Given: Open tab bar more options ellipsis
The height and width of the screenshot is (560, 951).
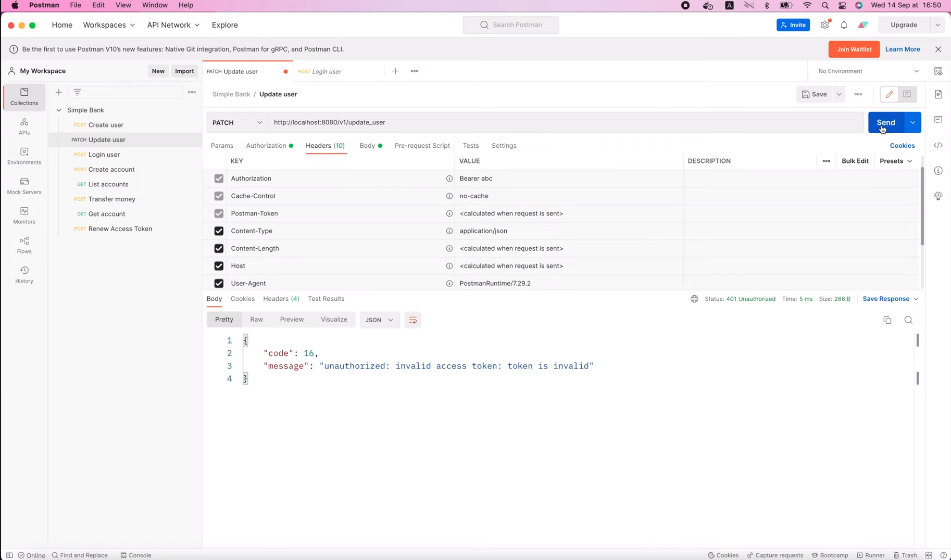Looking at the screenshot, I should click(415, 71).
